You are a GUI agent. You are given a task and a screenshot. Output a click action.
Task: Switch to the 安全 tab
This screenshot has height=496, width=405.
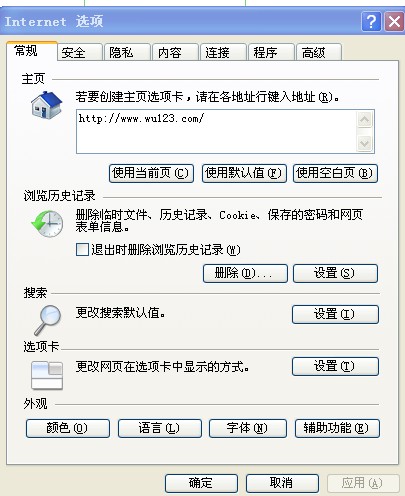click(79, 53)
